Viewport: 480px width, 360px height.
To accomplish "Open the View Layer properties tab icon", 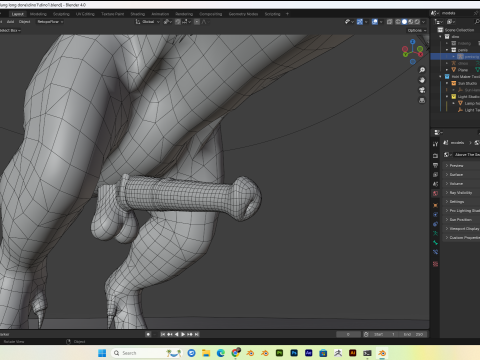I will click(435, 175).
